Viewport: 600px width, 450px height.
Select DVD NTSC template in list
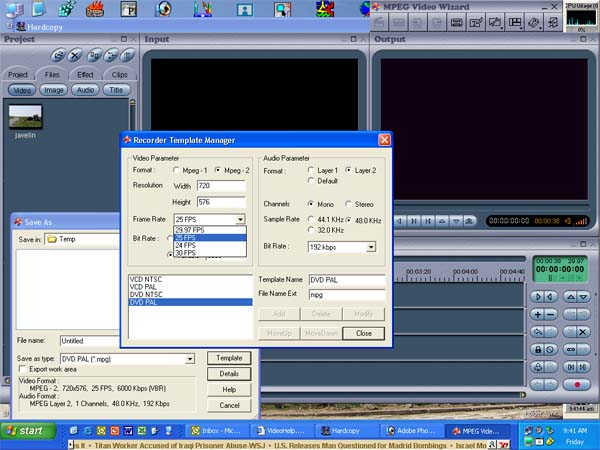pos(191,295)
